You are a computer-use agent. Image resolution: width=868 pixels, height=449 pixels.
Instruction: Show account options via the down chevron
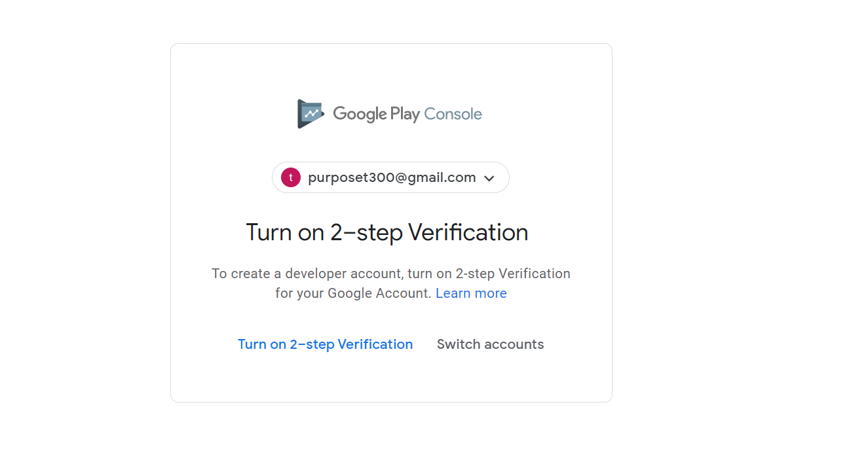click(x=489, y=178)
